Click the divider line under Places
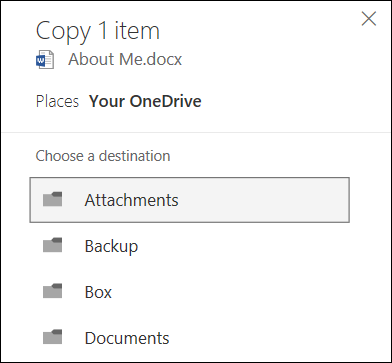This screenshot has width=392, height=363. [196, 132]
